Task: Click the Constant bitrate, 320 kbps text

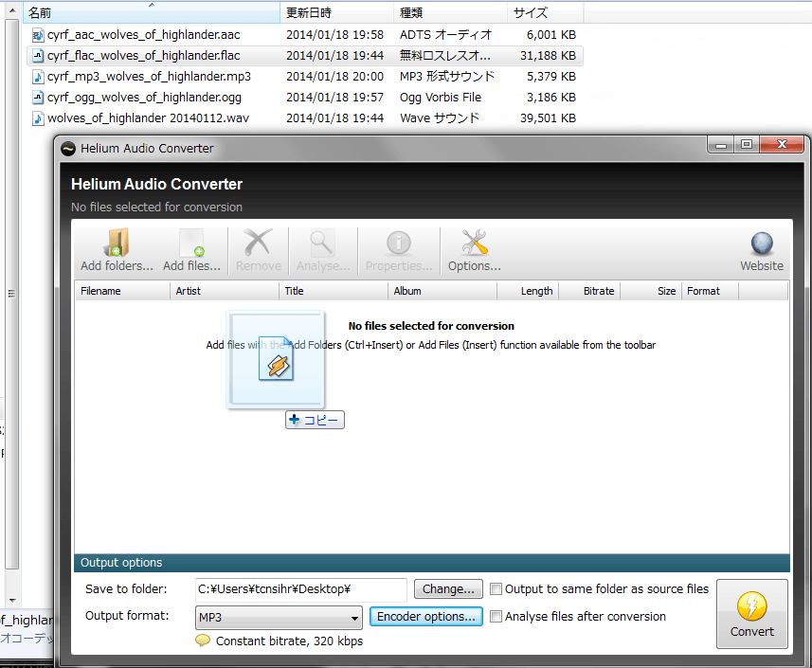Action: coord(289,641)
